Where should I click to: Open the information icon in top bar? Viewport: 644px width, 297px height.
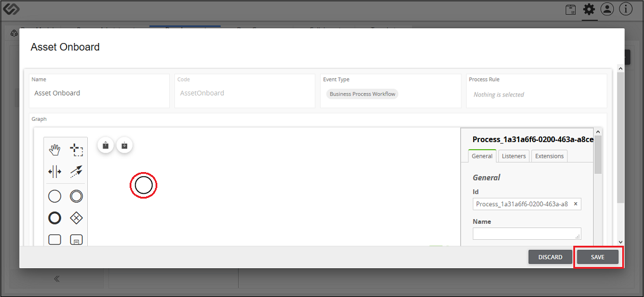click(x=626, y=9)
